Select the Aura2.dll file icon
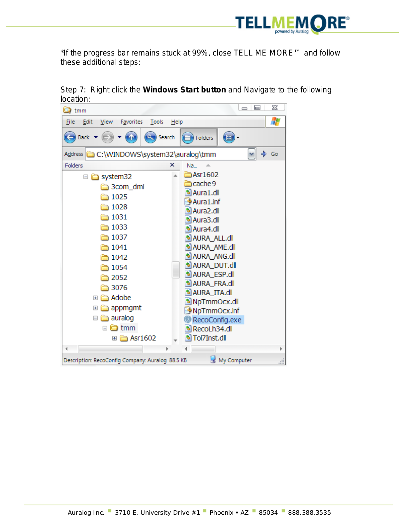Viewport: 411px width, 532px height. (x=188, y=211)
